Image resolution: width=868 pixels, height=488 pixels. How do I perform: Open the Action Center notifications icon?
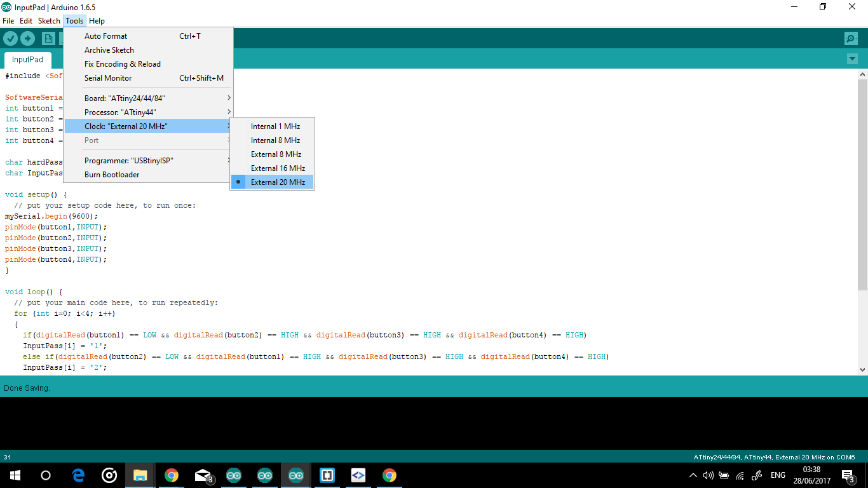pos(848,475)
